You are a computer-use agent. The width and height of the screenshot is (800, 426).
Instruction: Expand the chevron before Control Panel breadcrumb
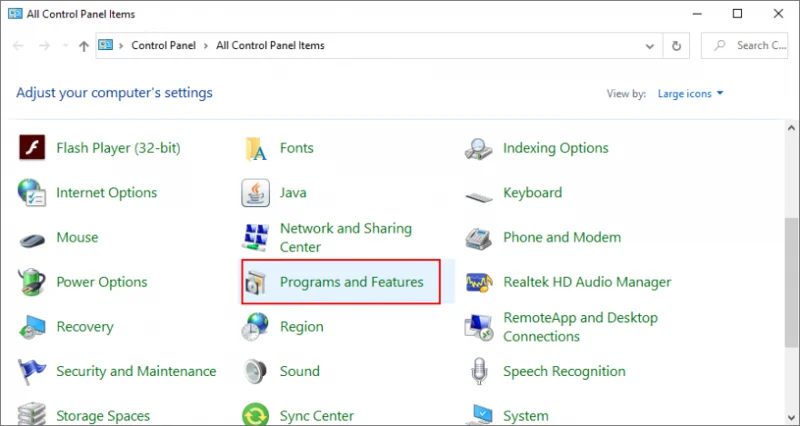tap(121, 45)
